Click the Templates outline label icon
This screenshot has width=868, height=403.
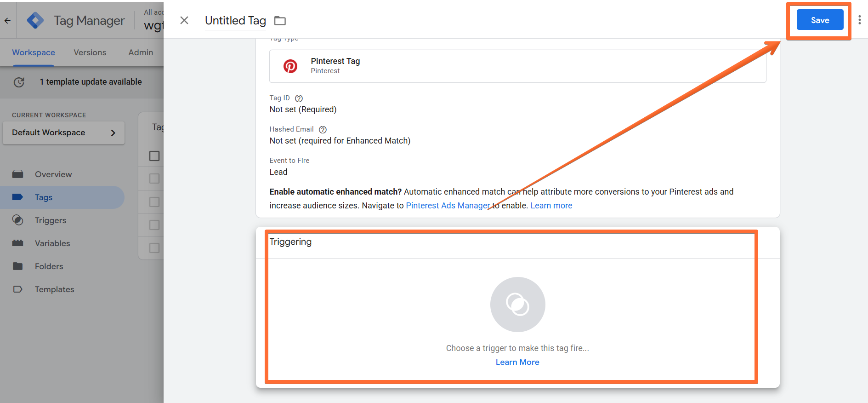pyautogui.click(x=17, y=289)
